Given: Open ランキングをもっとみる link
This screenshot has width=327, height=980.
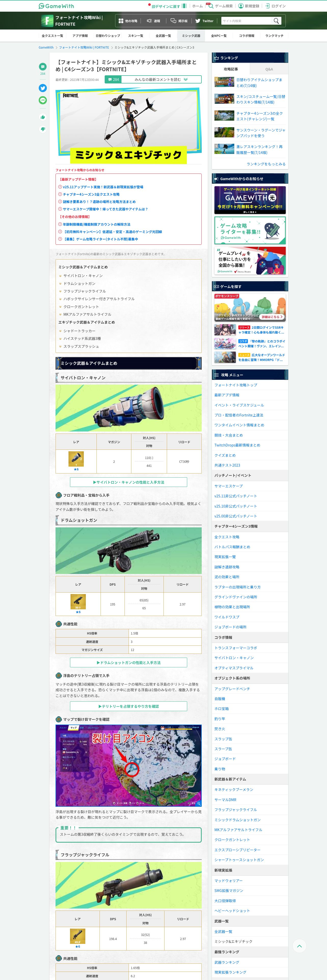Looking at the screenshot, I should [x=266, y=164].
